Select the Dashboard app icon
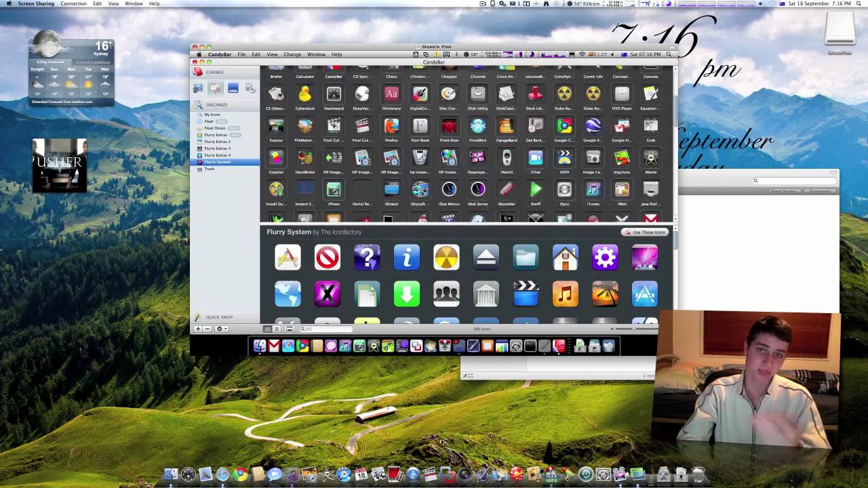This screenshot has width=868, height=488. (x=334, y=94)
